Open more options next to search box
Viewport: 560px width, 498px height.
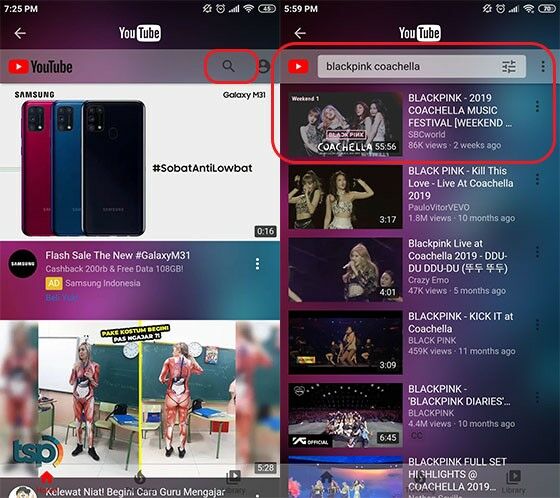pyautogui.click(x=543, y=66)
